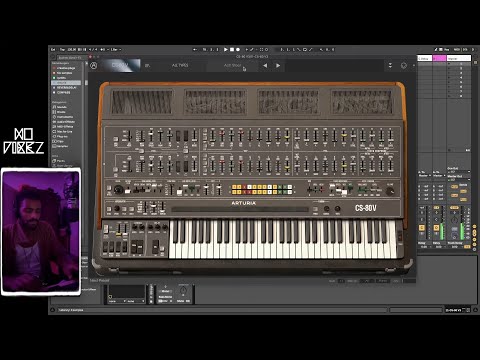Viewport: 480px width, 360px height.
Task: Toggle the Ableton Key map button
Action: point(447,49)
